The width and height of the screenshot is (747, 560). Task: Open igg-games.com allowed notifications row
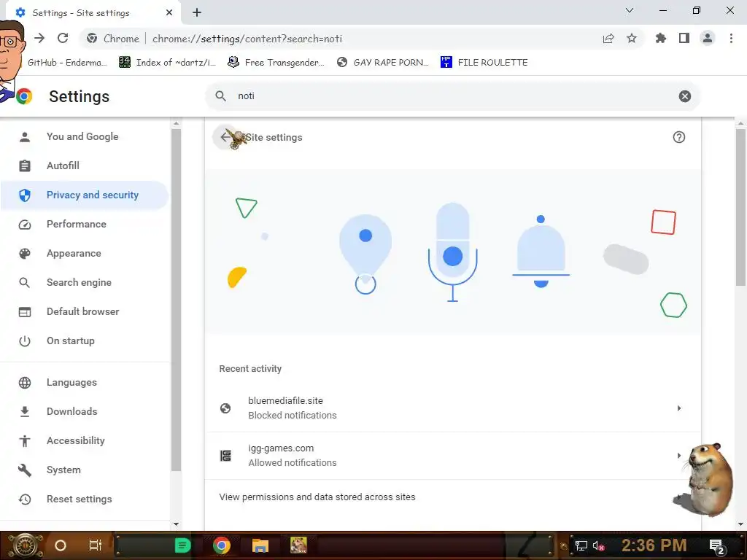(x=453, y=456)
